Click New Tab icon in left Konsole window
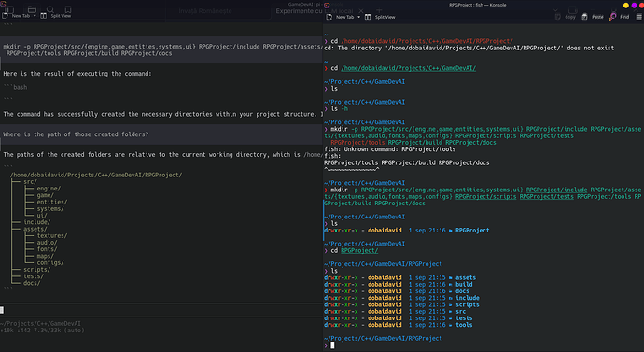The height and width of the screenshot is (352, 644). pyautogui.click(x=5, y=16)
